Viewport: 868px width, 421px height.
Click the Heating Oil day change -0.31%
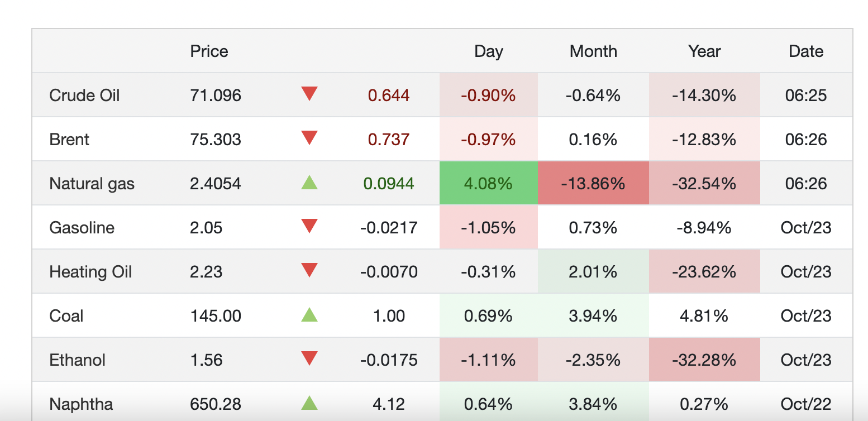pos(488,272)
